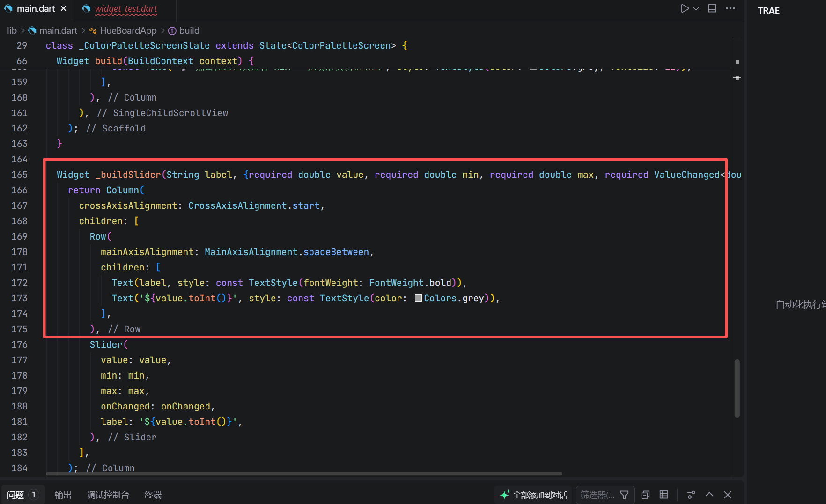The height and width of the screenshot is (504, 826).
Task: Close the main.dart tab
Action: 64,9
